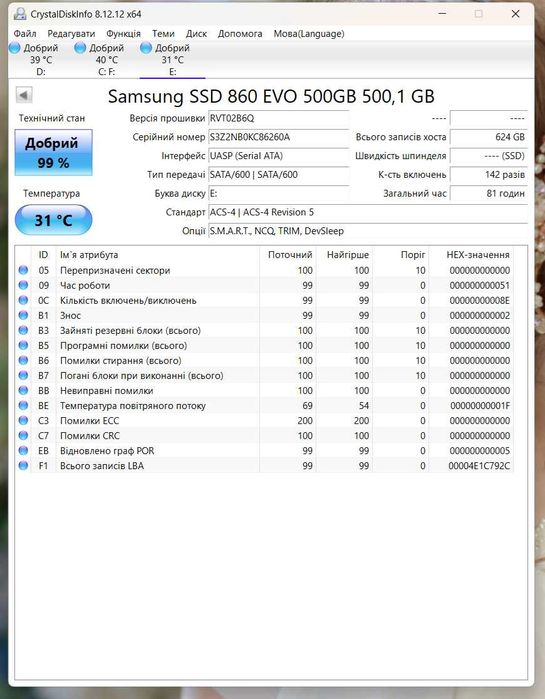This screenshot has height=699, width=545.
Task: Select the Відновлено граф POR row
Action: (x=265, y=451)
